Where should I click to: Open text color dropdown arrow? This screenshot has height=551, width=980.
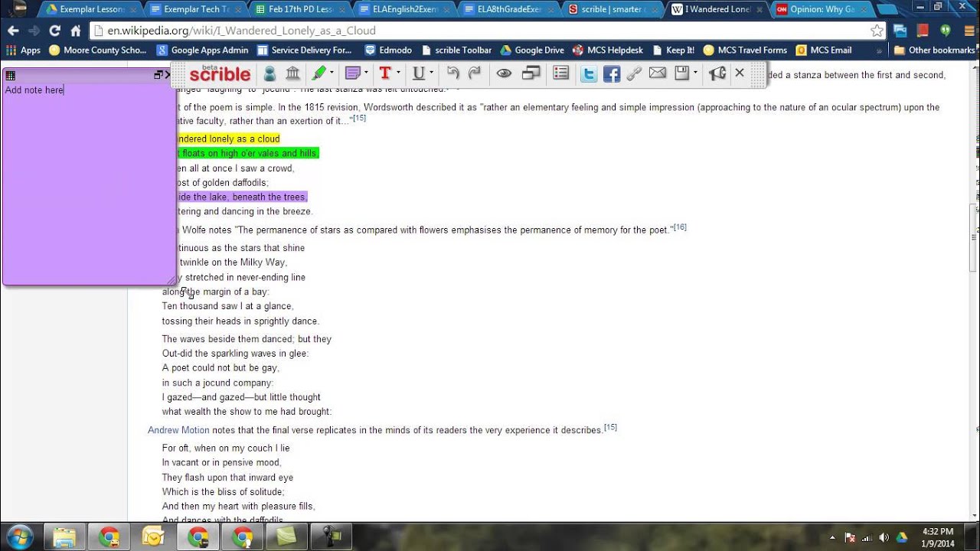(398, 73)
